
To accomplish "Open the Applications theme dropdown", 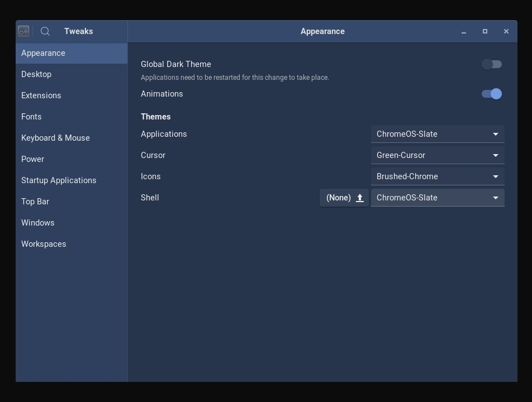I will click(x=438, y=134).
